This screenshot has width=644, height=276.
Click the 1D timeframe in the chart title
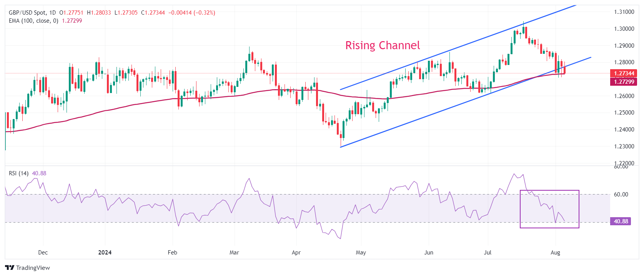pos(53,13)
